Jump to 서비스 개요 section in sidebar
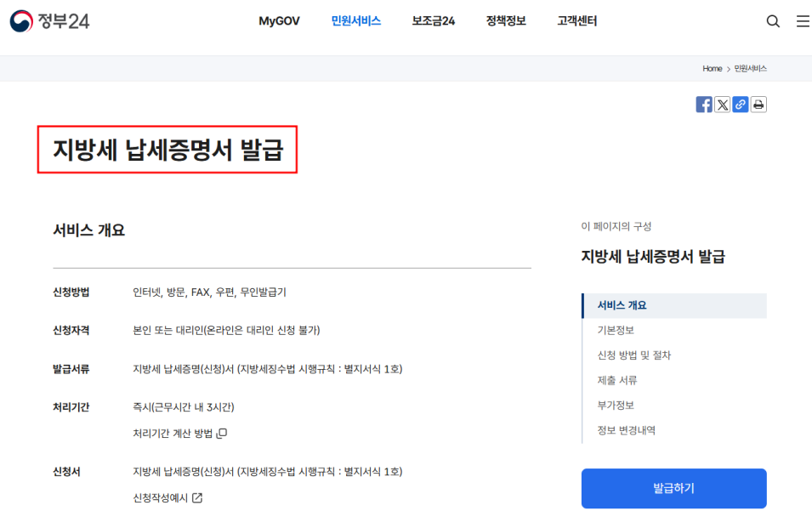 point(674,305)
